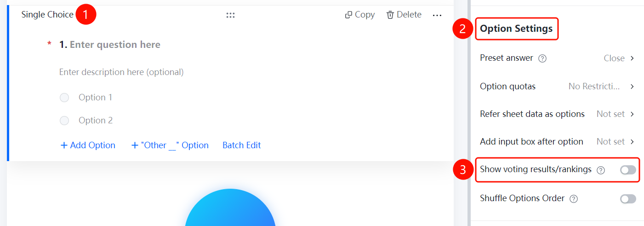Toggle Show voting results/rankings switch
Viewport: 644px width, 226px height.
[x=628, y=170]
